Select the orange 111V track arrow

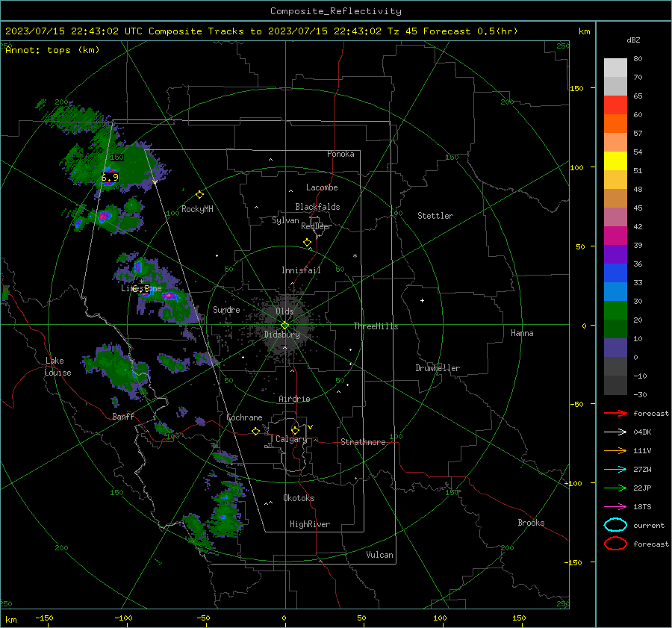click(615, 450)
